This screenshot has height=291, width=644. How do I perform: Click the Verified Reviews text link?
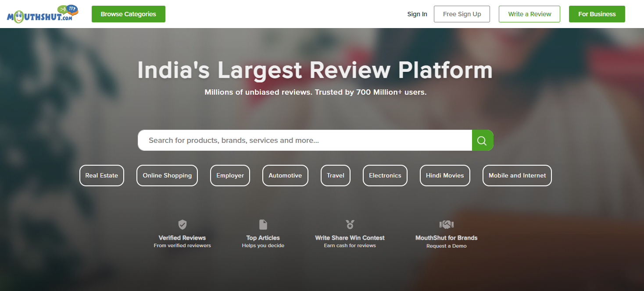click(x=182, y=238)
